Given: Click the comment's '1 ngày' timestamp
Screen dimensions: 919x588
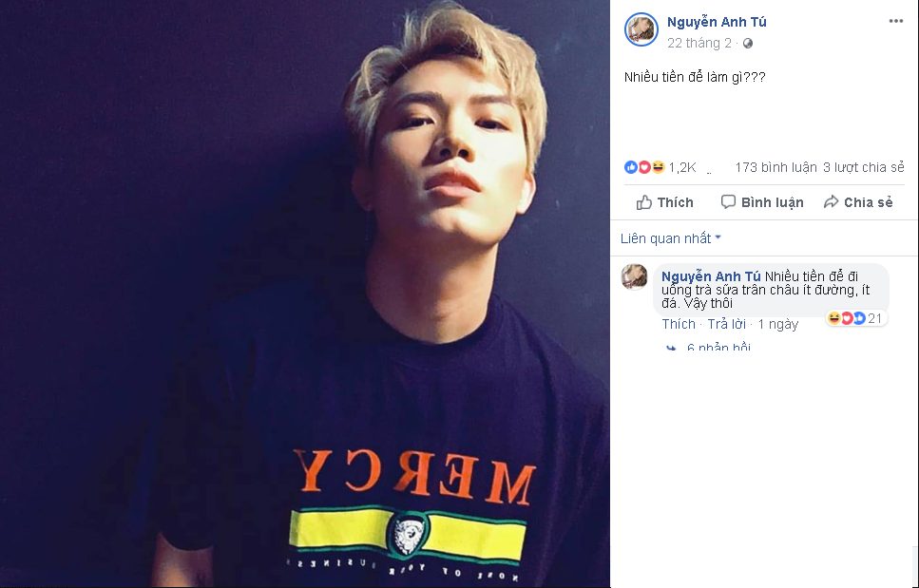Looking at the screenshot, I should (777, 324).
